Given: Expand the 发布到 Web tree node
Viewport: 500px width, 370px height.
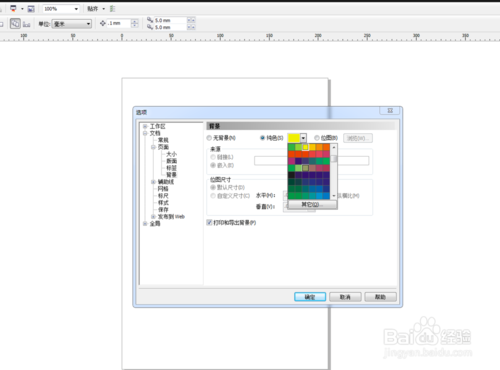Looking at the screenshot, I should (x=153, y=217).
